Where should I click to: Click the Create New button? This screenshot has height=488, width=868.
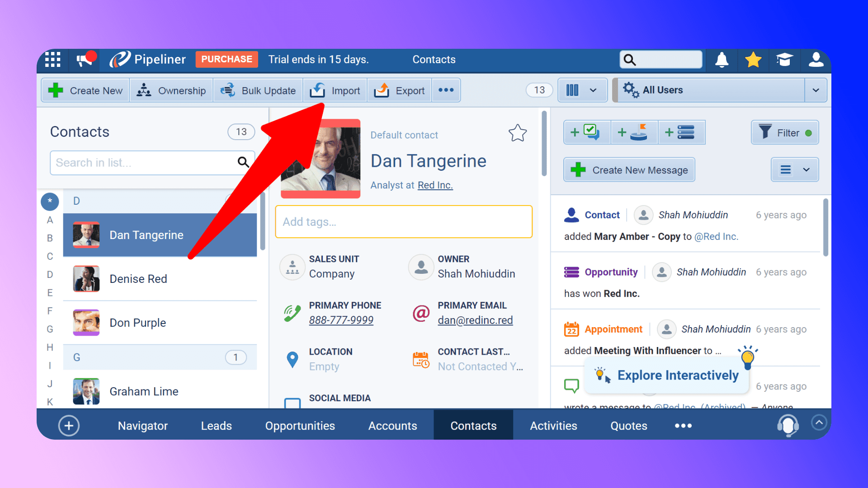click(85, 90)
